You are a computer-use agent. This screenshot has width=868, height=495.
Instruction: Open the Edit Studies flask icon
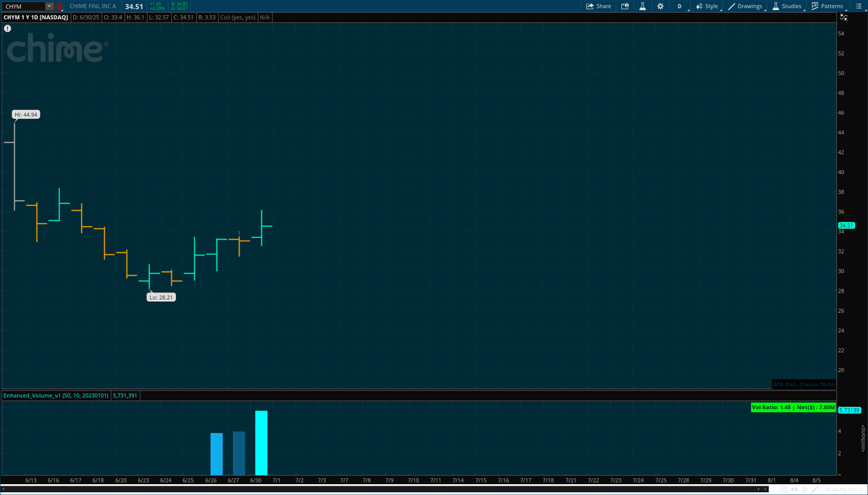coord(641,6)
